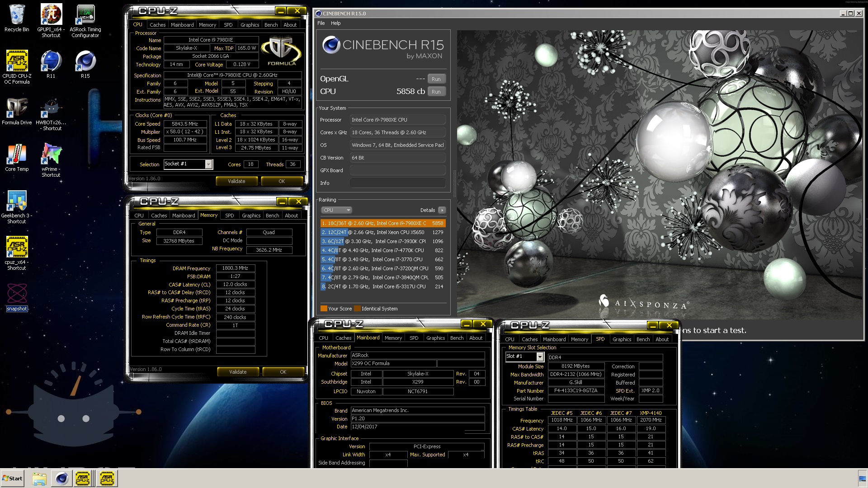Switch to Caches tab in top CPU-Z window
This screenshot has width=868, height=488.
click(158, 25)
